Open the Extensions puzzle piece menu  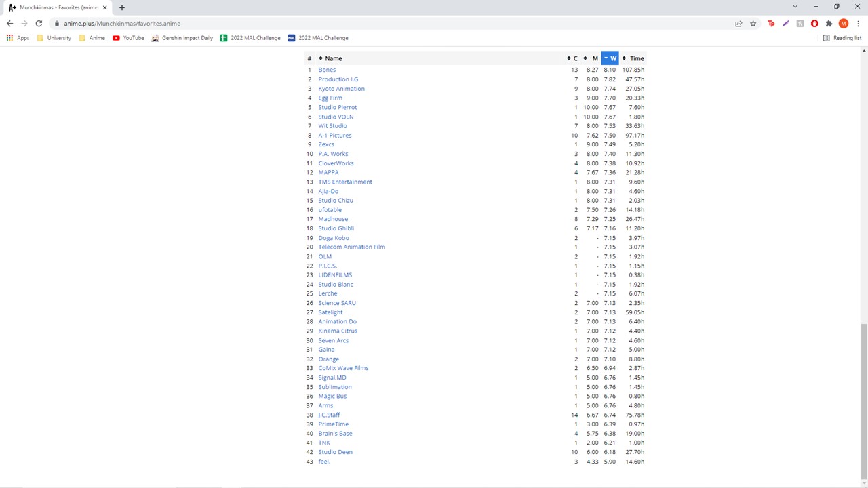(829, 24)
